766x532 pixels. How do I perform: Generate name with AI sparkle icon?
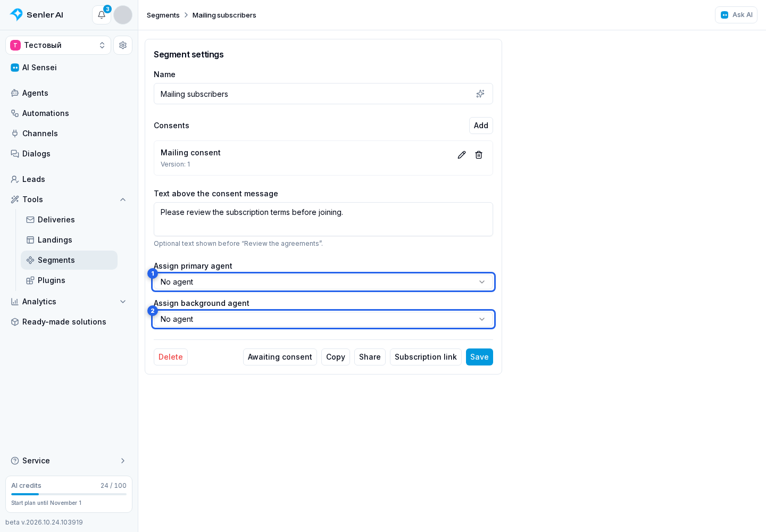(x=480, y=94)
